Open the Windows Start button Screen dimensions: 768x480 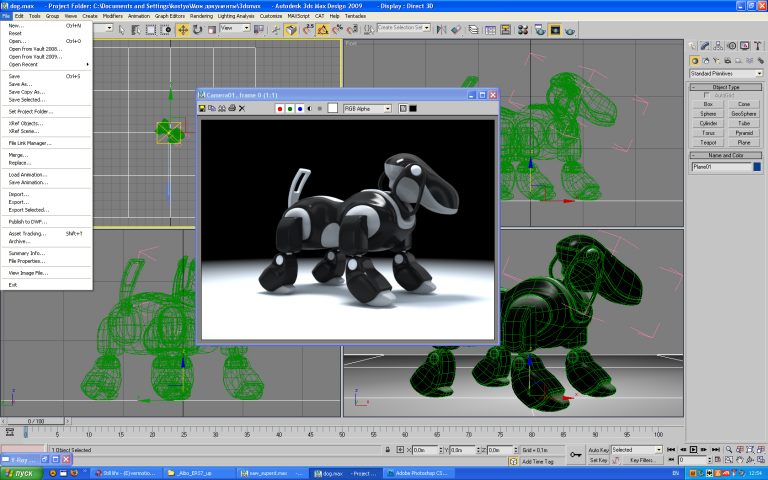(x=20, y=474)
